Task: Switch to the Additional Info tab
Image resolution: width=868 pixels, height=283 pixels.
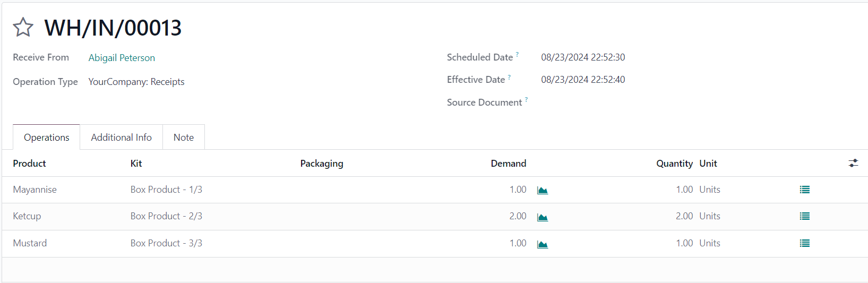Action: (x=121, y=138)
